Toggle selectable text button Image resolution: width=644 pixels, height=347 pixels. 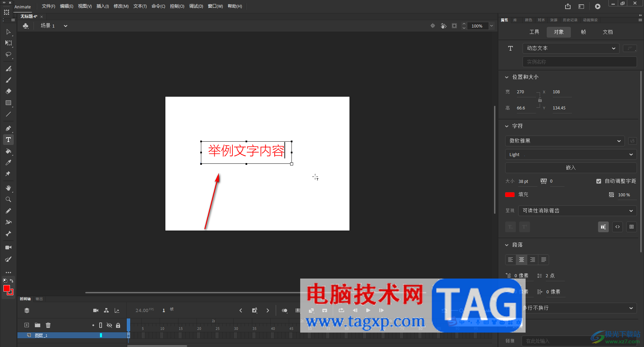[603, 227]
